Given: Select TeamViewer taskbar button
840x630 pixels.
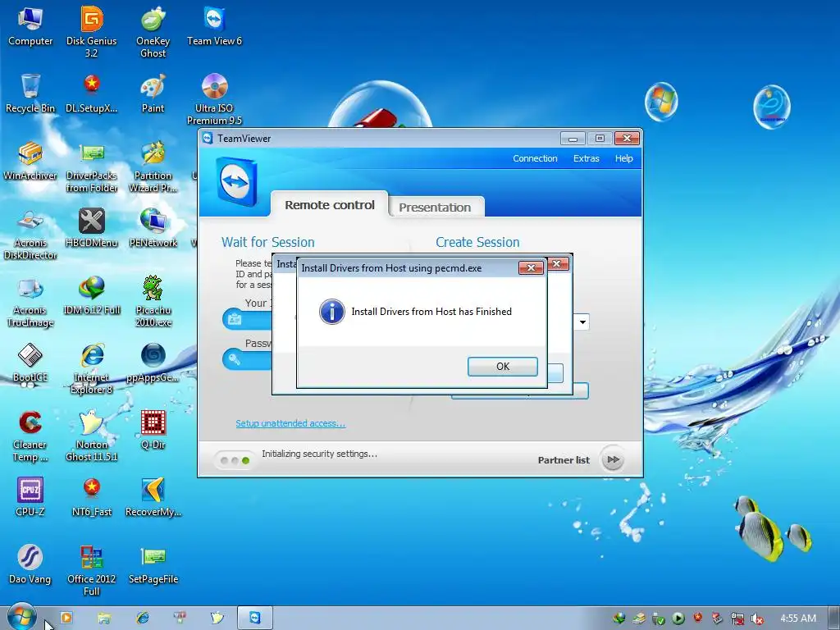Looking at the screenshot, I should coord(255,618).
